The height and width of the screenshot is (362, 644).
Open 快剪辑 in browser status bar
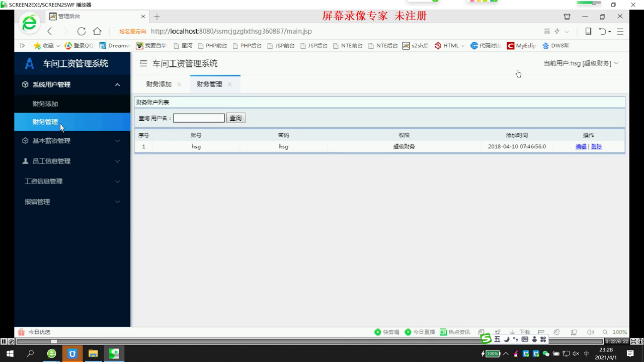tap(387, 332)
